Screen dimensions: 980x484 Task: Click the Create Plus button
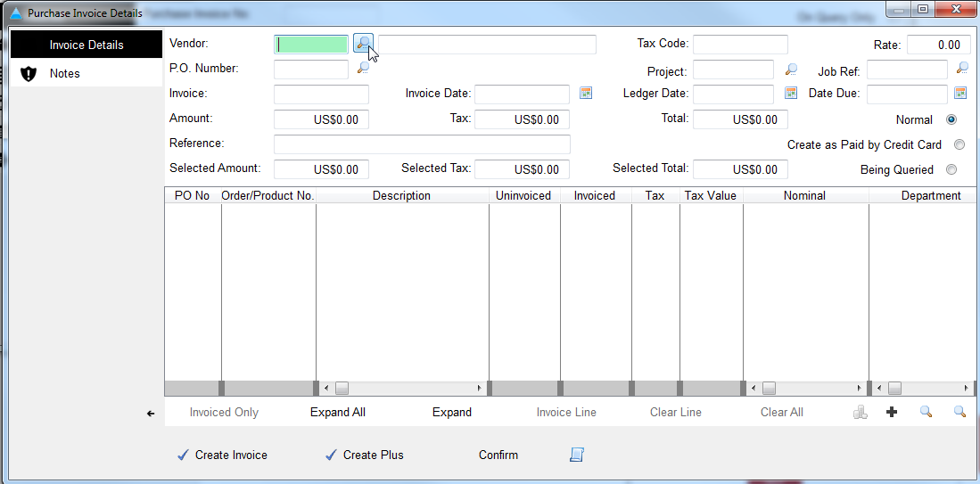tap(365, 455)
